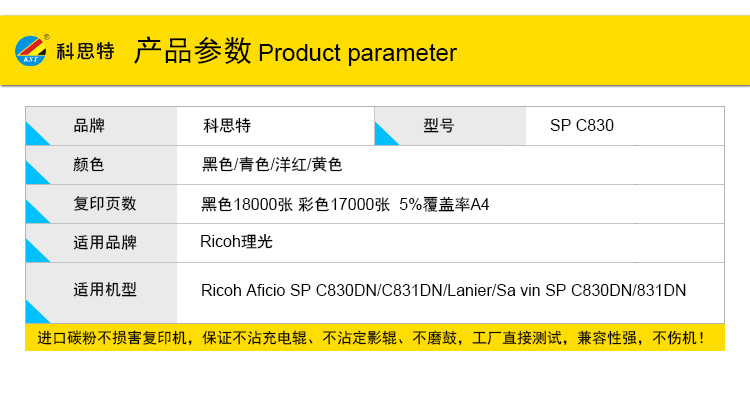
Task: Click the 型号 label cell
Action: (439, 126)
